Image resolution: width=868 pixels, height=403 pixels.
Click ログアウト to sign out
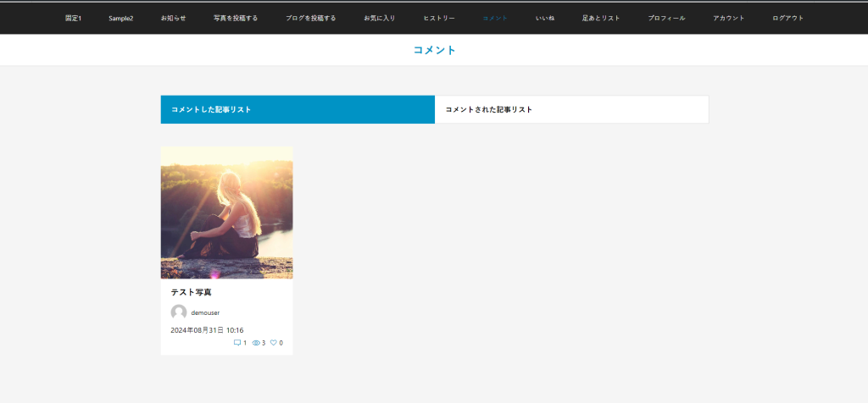coord(788,18)
